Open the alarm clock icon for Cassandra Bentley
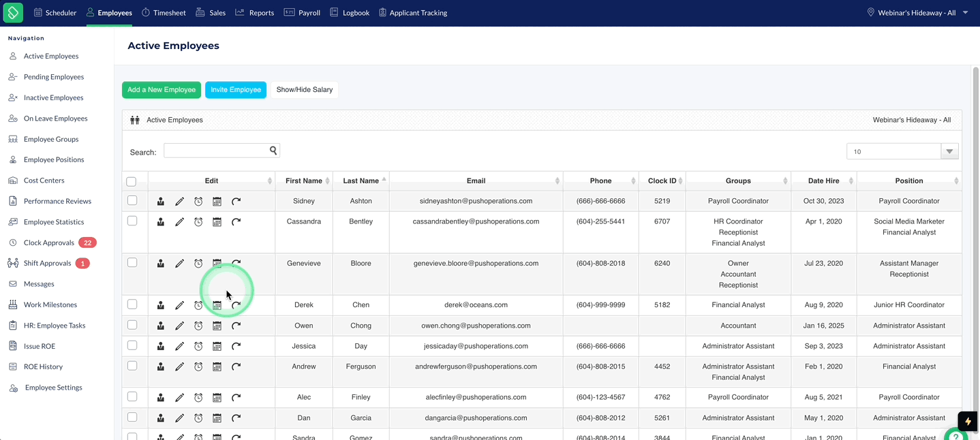Viewport: 980px width, 440px height. (x=198, y=222)
